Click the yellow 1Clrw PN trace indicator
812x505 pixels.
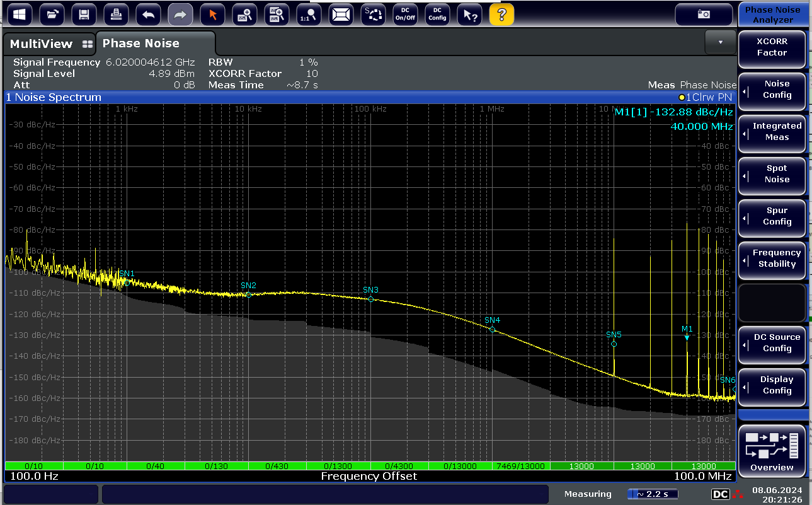[x=706, y=98]
